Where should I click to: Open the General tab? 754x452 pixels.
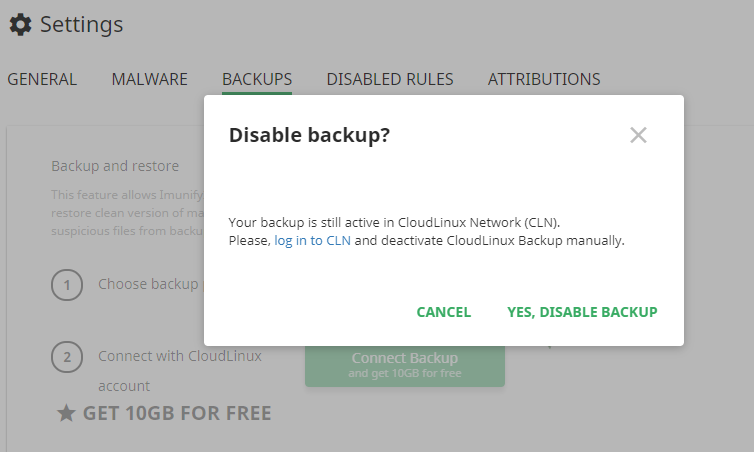(42, 79)
